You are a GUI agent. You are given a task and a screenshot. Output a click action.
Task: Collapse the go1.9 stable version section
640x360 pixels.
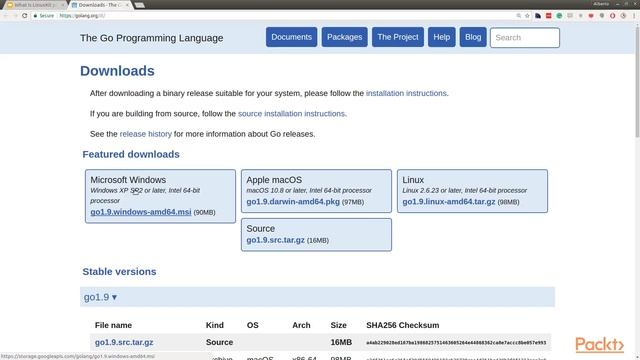click(x=100, y=297)
